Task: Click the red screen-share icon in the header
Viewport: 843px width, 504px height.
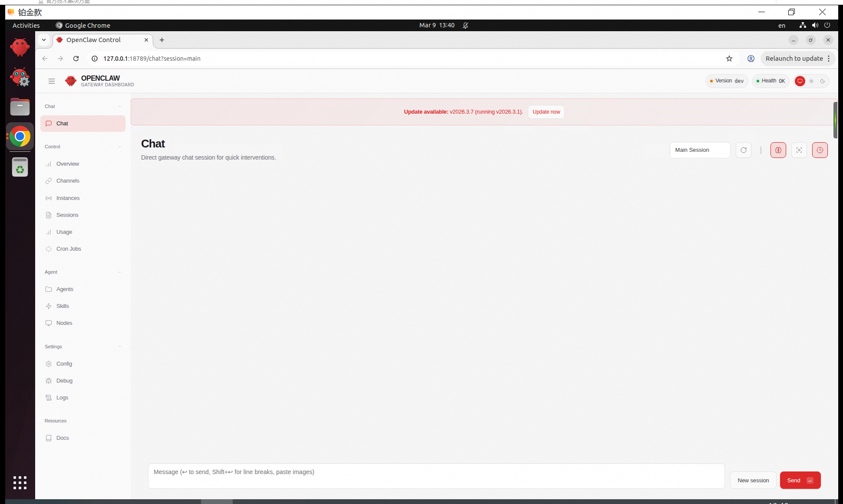Action: pos(800,81)
